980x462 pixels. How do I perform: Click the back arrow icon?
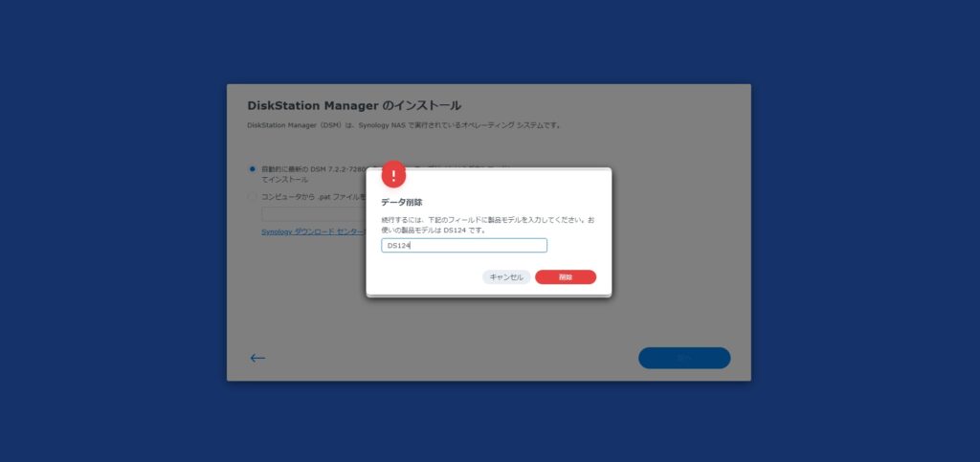(257, 359)
